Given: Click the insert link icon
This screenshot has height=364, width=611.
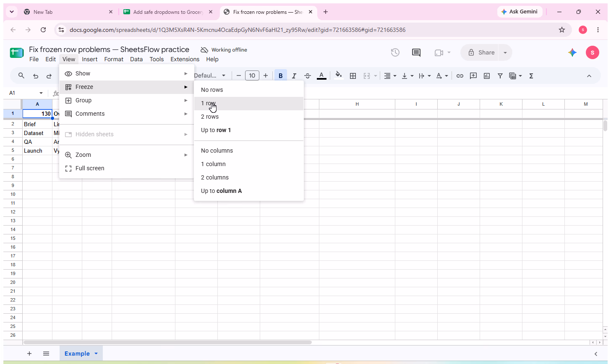Looking at the screenshot, I should click(460, 76).
